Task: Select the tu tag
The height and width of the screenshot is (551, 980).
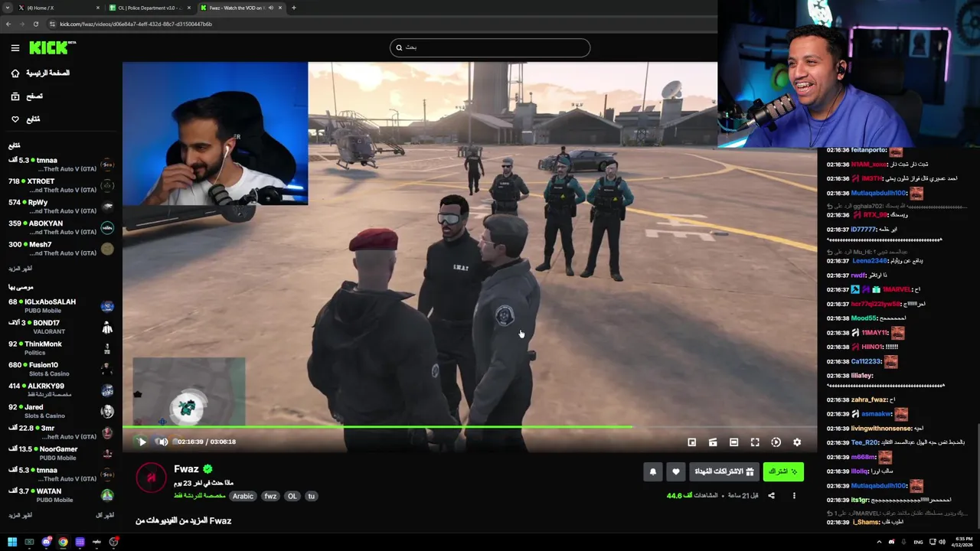Action: (x=311, y=496)
